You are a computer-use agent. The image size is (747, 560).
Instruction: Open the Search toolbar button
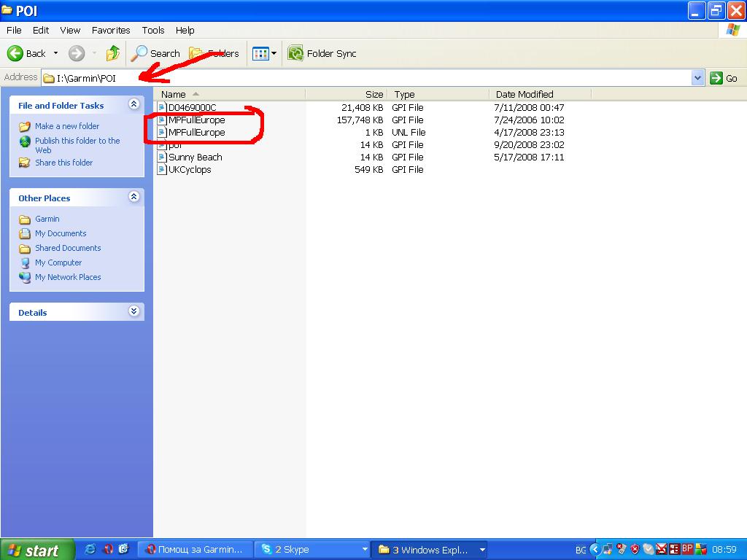pos(155,53)
